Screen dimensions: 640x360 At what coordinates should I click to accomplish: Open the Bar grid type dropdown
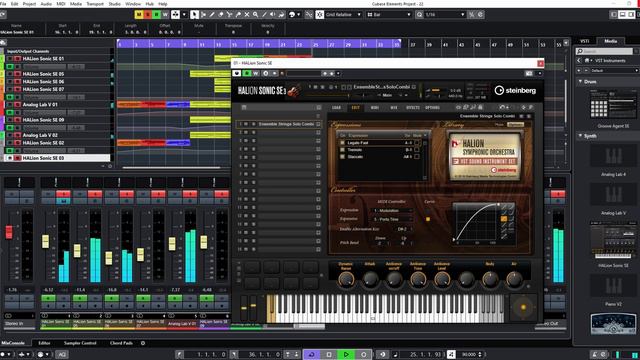click(389, 15)
